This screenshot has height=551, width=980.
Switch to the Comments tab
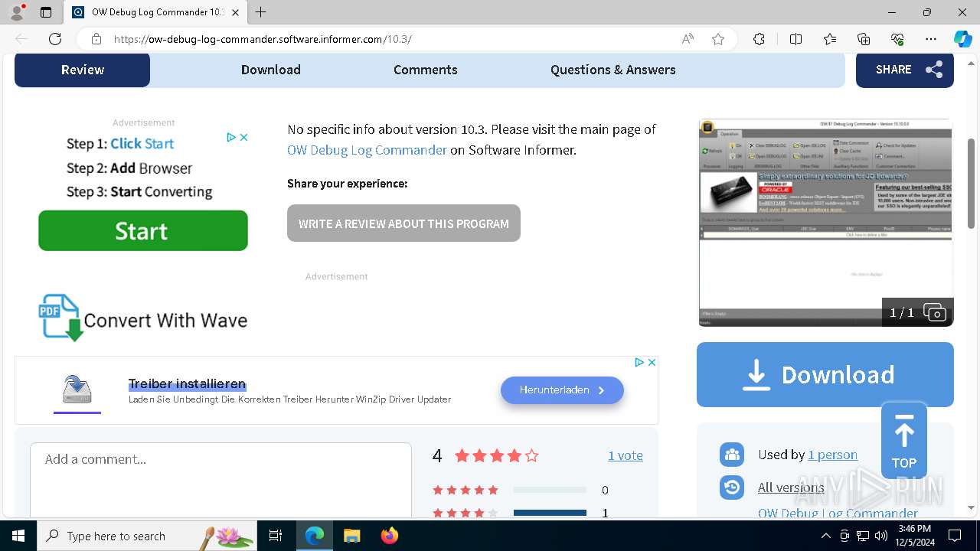(426, 70)
